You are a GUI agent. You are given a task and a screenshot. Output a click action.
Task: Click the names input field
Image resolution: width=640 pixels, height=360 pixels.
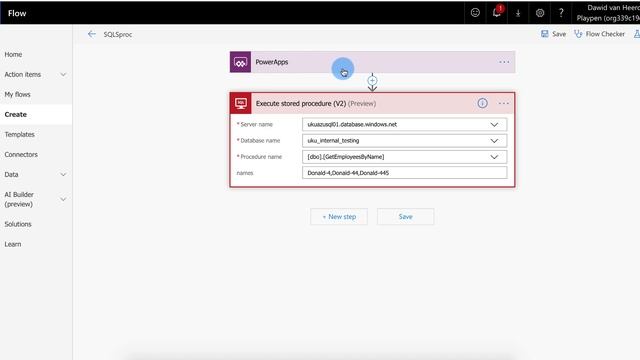click(404, 173)
